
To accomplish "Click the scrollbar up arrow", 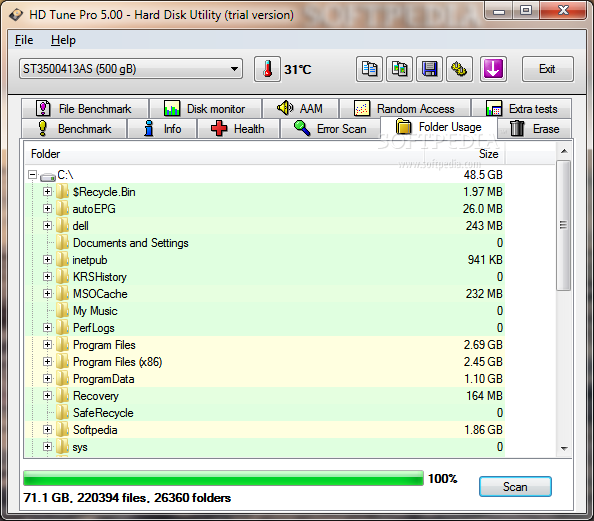I will pyautogui.click(x=564, y=151).
